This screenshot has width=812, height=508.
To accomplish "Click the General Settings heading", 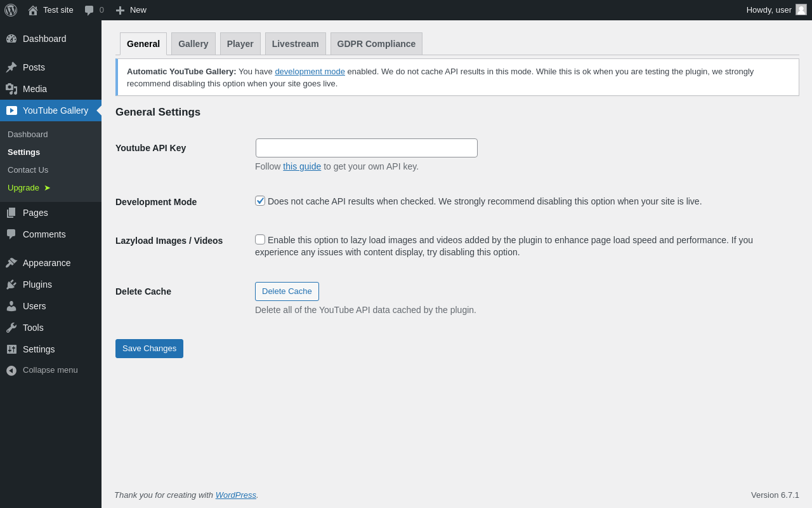I will click(158, 112).
